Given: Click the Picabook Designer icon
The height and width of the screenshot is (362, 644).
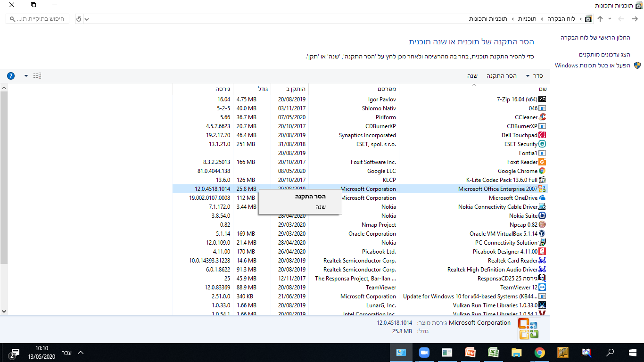Looking at the screenshot, I should pyautogui.click(x=542, y=252).
